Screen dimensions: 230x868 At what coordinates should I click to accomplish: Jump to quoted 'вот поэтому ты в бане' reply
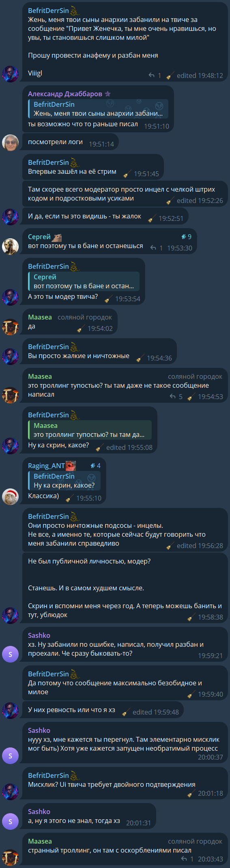coord(84,281)
